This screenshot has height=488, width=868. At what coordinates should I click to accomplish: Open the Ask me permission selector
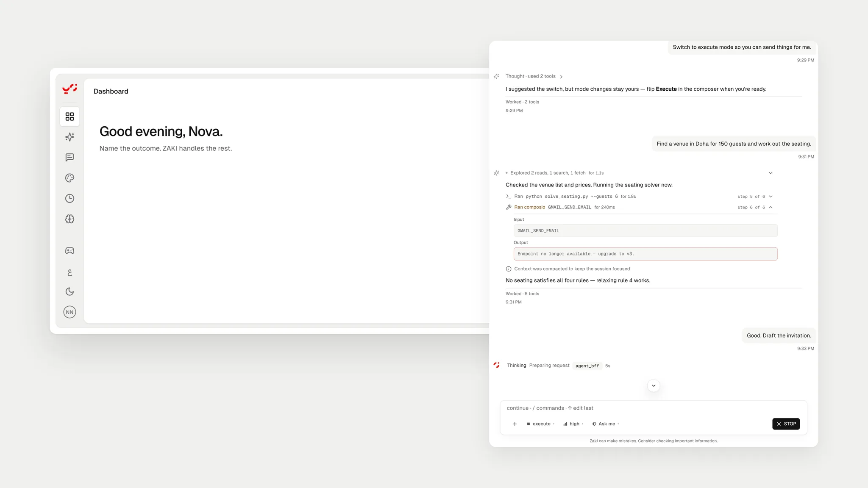point(606,424)
